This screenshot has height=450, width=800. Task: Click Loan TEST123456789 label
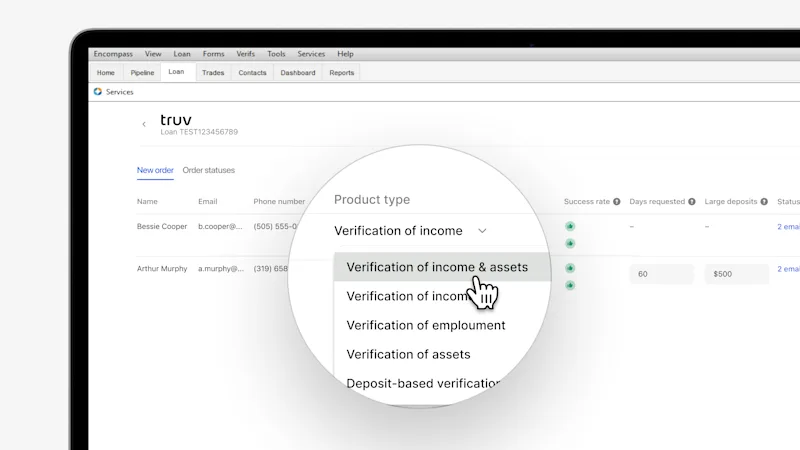tap(199, 132)
